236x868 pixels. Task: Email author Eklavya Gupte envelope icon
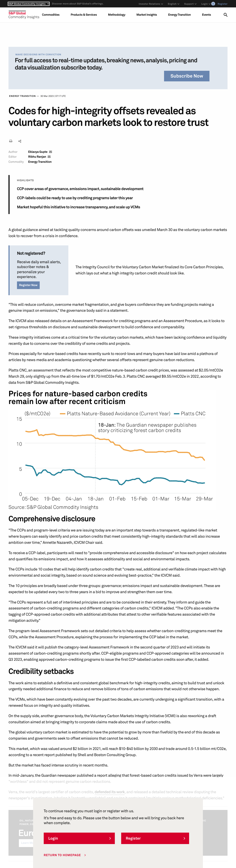click(x=51, y=152)
